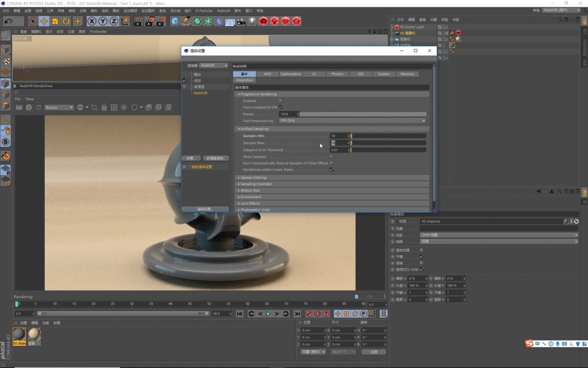Toggle the Y axis lock icon

(103, 21)
